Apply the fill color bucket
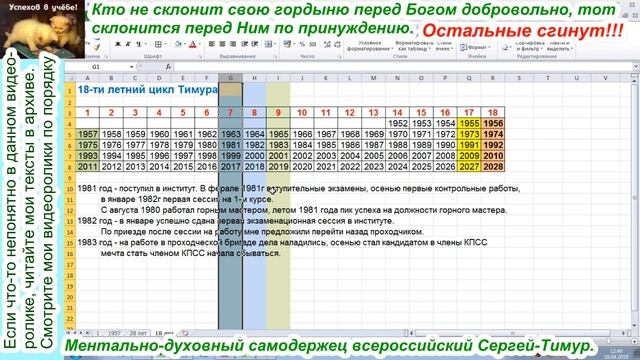640x360 pixels. pos(178,44)
